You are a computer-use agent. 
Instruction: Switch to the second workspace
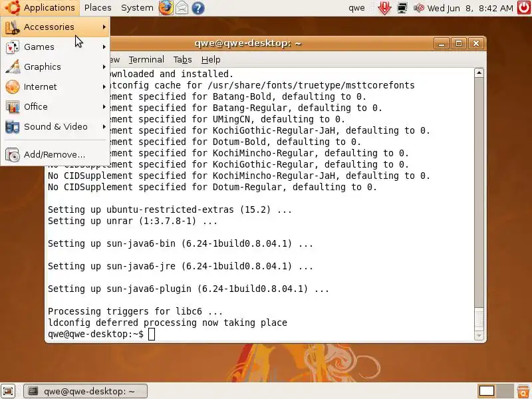pos(505,391)
